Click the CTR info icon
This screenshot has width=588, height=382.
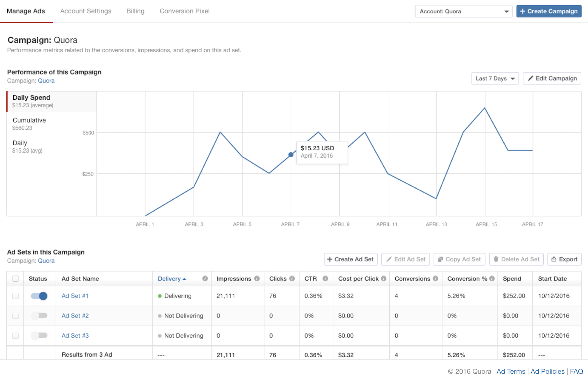pyautogui.click(x=325, y=279)
